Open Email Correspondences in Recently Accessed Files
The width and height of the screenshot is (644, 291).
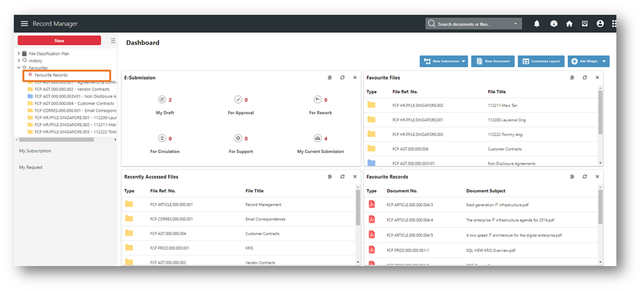(x=265, y=219)
